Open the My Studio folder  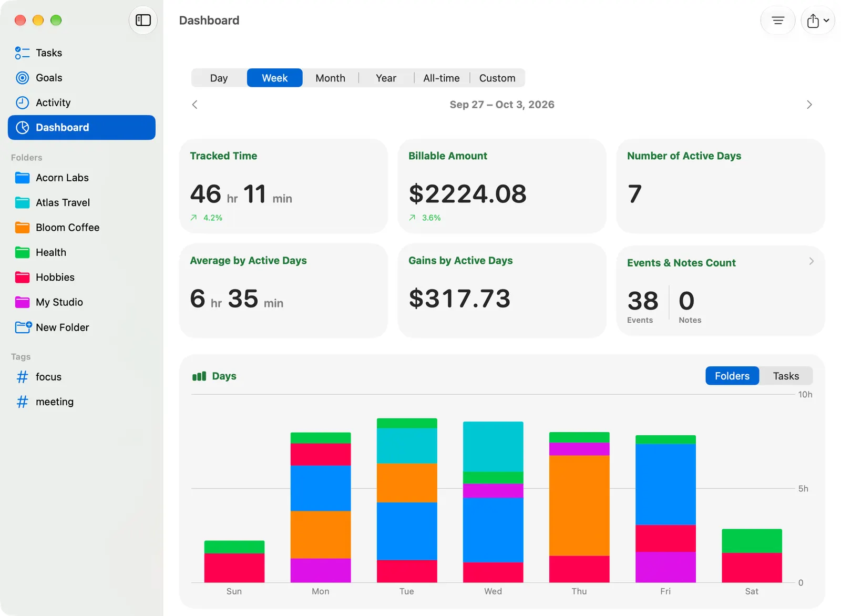[81, 302]
